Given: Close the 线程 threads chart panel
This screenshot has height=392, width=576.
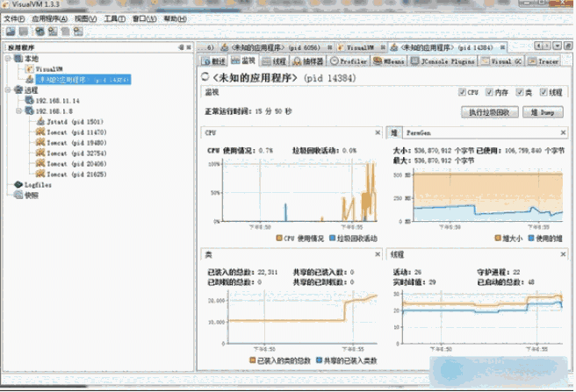Looking at the screenshot, I should pyautogui.click(x=563, y=254).
